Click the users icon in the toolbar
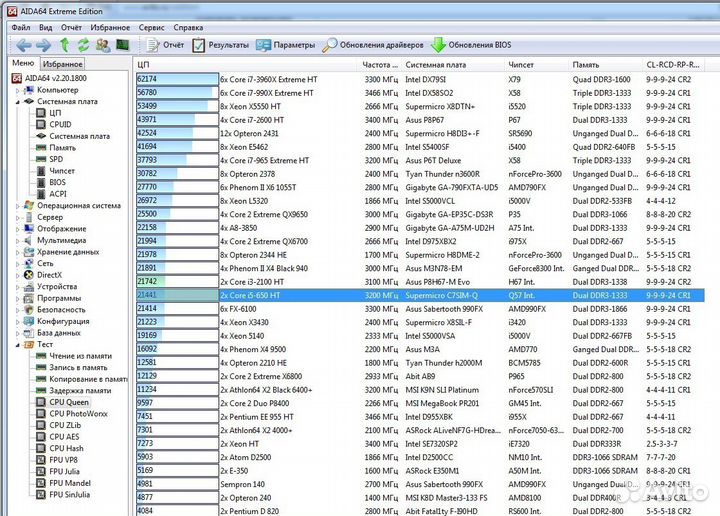 (103, 45)
